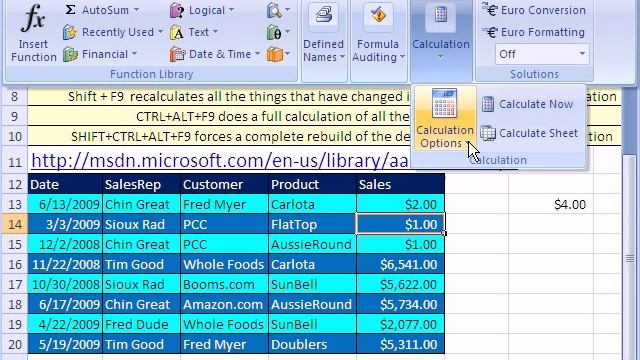Select the $6,541.00 sales cell
This screenshot has width=640, height=360.
click(401, 264)
